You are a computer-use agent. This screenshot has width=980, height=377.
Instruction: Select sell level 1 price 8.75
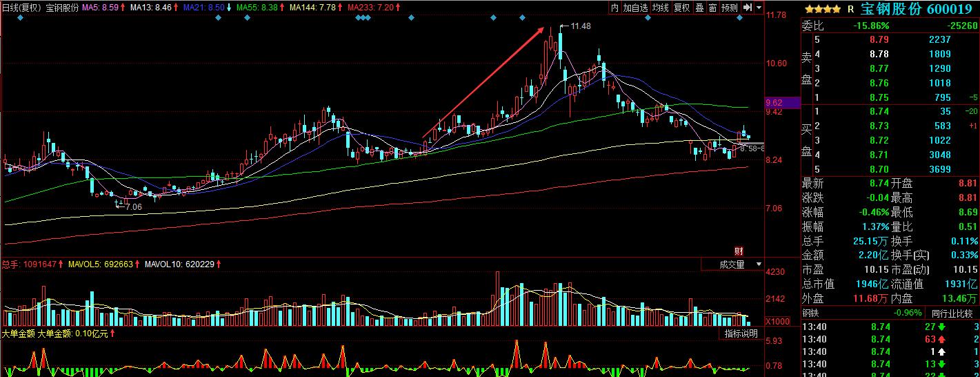click(879, 98)
